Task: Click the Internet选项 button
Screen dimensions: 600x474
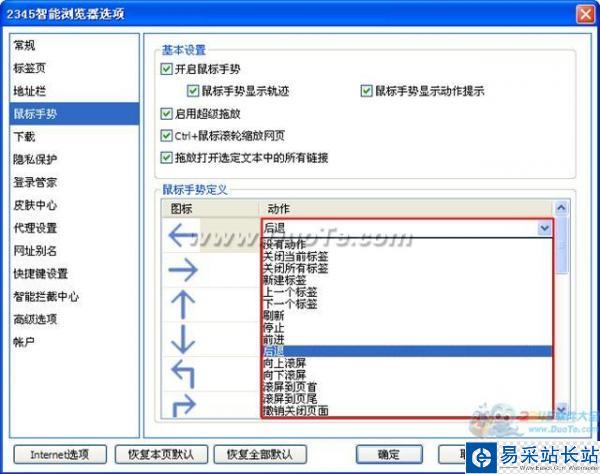Action: click(60, 454)
